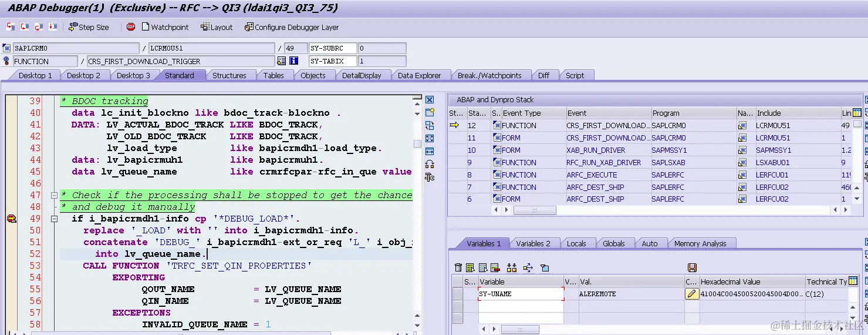Click the Save variables disk icon
868x335 pixels.
(x=692, y=268)
